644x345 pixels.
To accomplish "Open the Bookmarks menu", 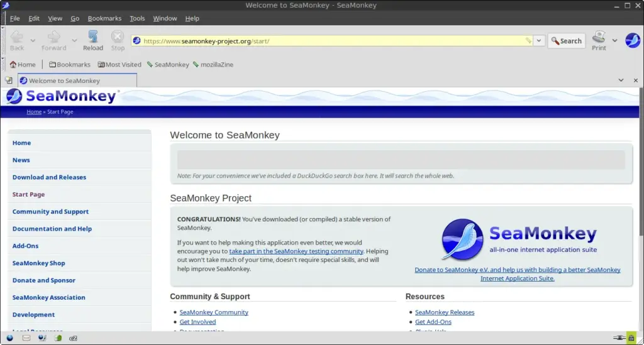I will pos(104,18).
